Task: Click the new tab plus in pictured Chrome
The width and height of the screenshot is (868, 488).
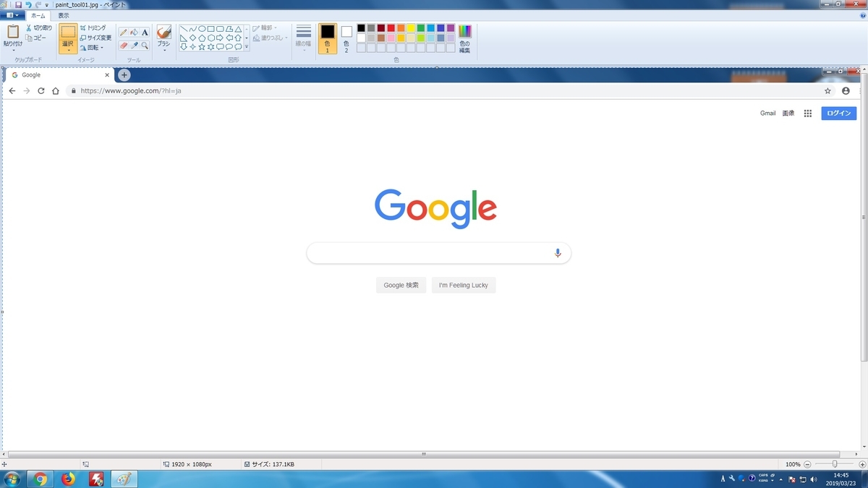Action: point(124,74)
